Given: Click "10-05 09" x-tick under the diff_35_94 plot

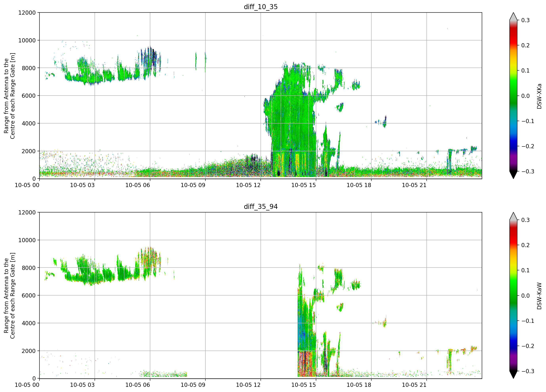Looking at the screenshot, I should (x=193, y=385).
